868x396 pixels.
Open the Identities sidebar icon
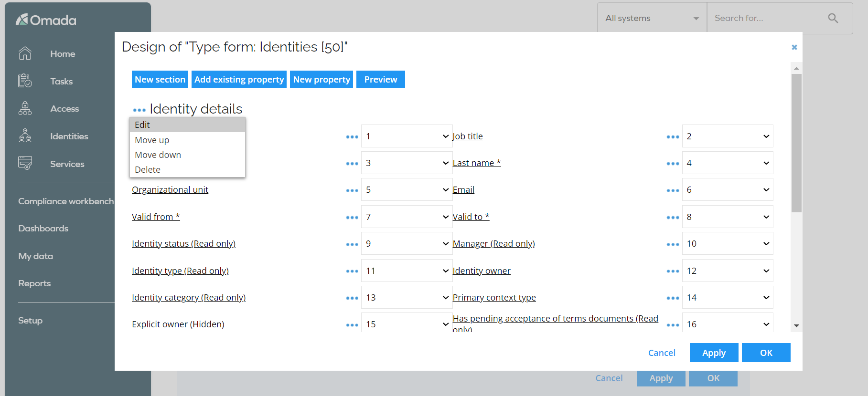pyautogui.click(x=25, y=136)
